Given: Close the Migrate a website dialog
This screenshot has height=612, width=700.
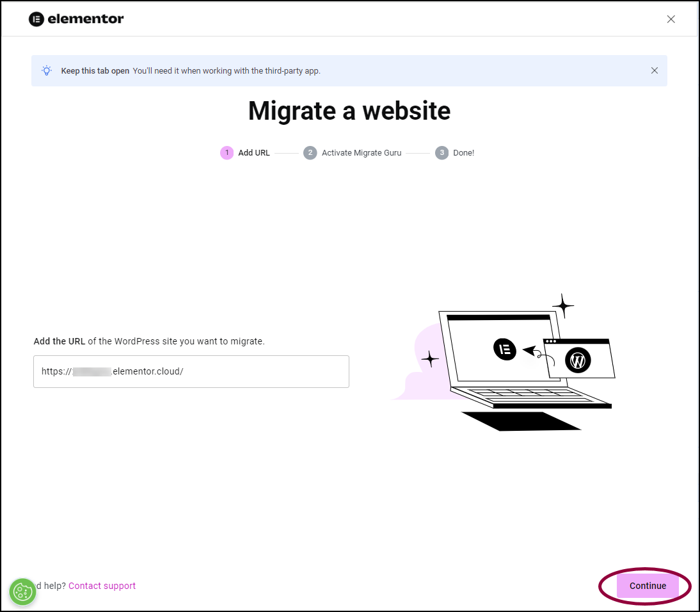Looking at the screenshot, I should tap(671, 19).
